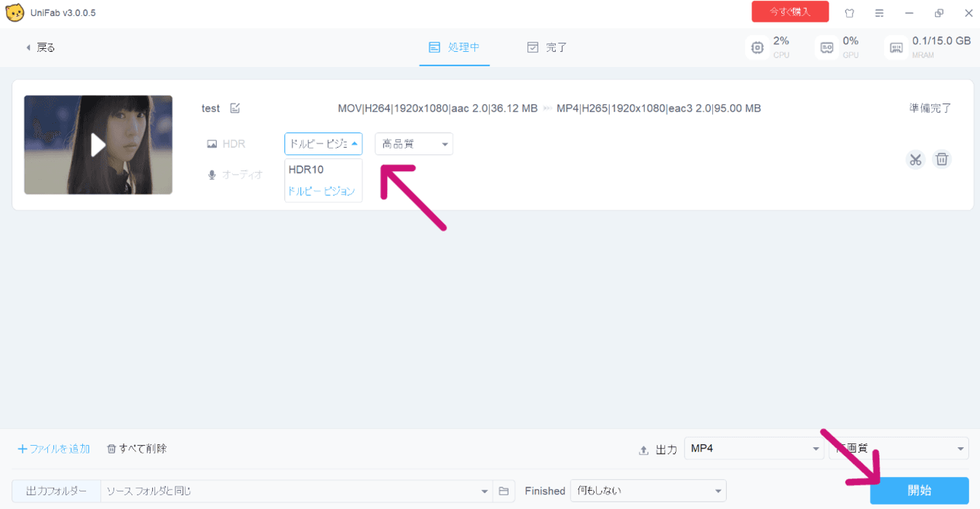Image resolution: width=980 pixels, height=509 pixels.
Task: Click the GPU usage icon
Action: pyautogui.click(x=826, y=48)
